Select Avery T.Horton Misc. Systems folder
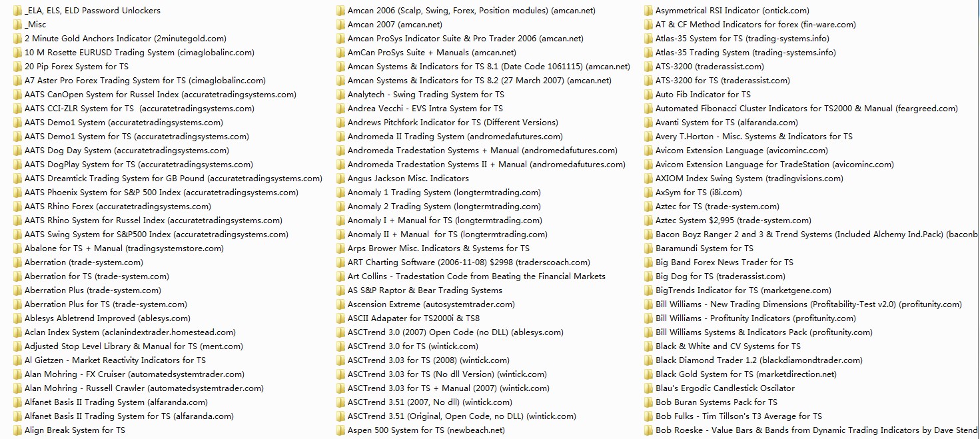The width and height of the screenshot is (980, 439). pos(753,137)
